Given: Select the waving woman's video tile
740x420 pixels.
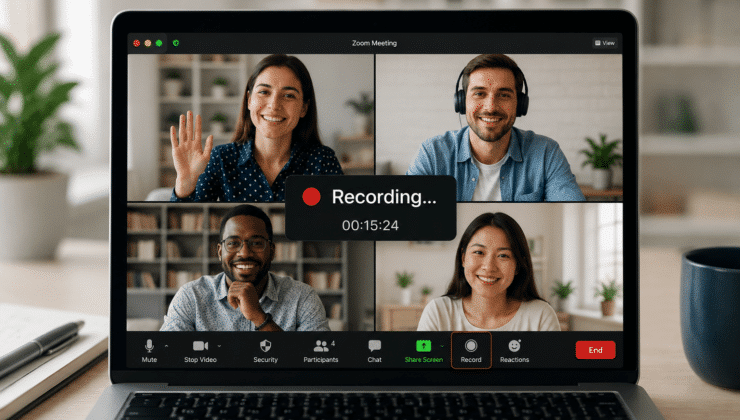Looking at the screenshot, I should pyautogui.click(x=251, y=127).
